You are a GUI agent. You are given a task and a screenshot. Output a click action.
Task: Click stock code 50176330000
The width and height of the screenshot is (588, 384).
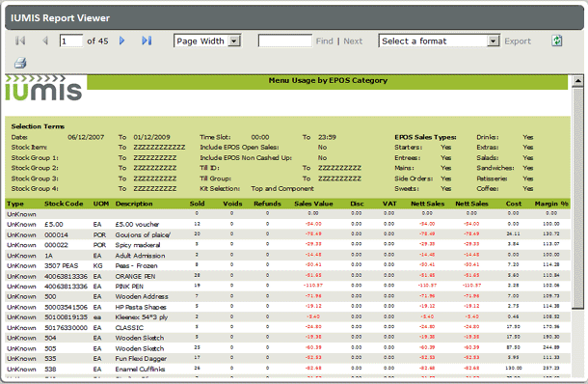66,328
